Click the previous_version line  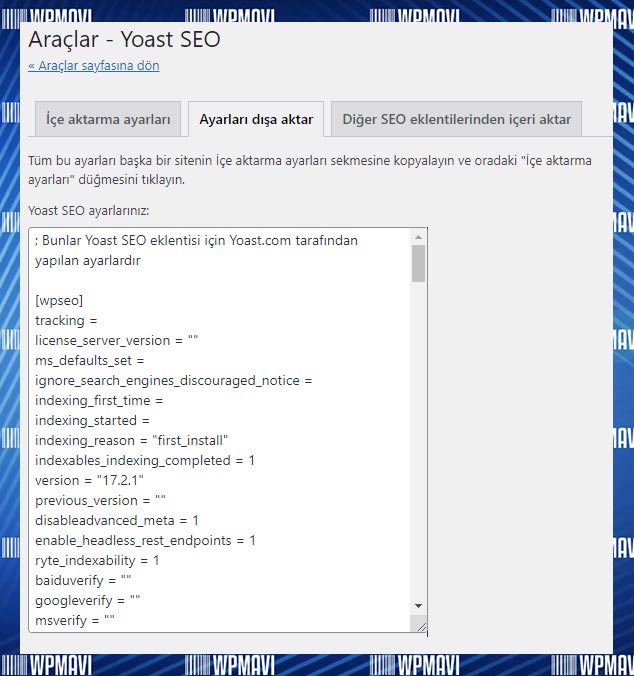pos(100,500)
